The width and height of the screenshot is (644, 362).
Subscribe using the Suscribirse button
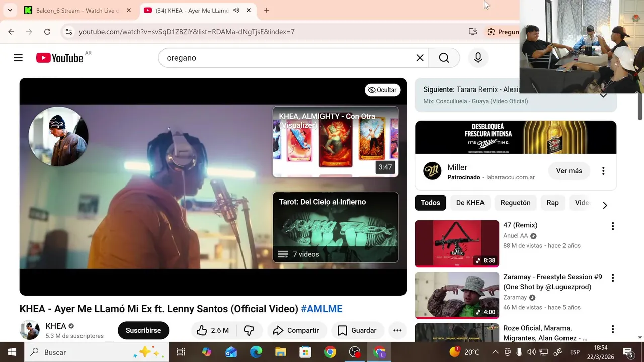tap(143, 330)
